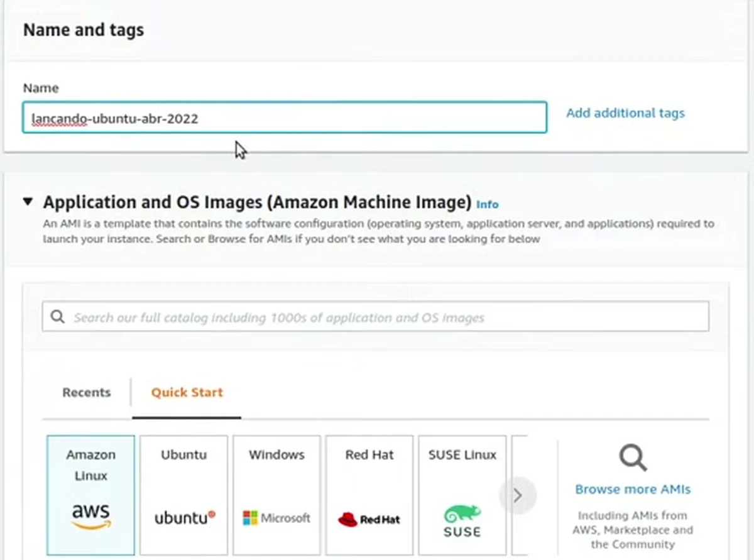Switch to the Recents tab
The width and height of the screenshot is (754, 560).
(86, 392)
